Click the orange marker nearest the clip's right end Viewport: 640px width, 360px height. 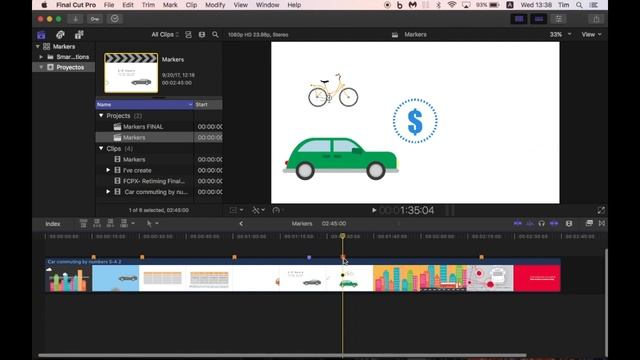click(482, 257)
